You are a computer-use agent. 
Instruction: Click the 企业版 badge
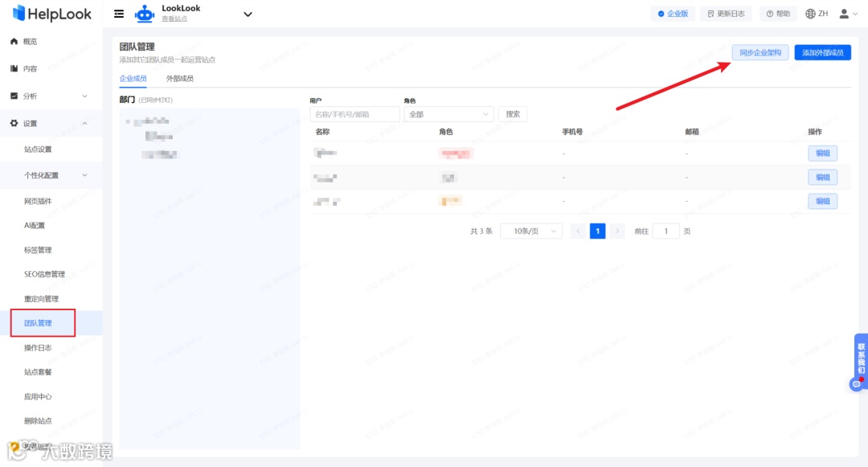673,13
